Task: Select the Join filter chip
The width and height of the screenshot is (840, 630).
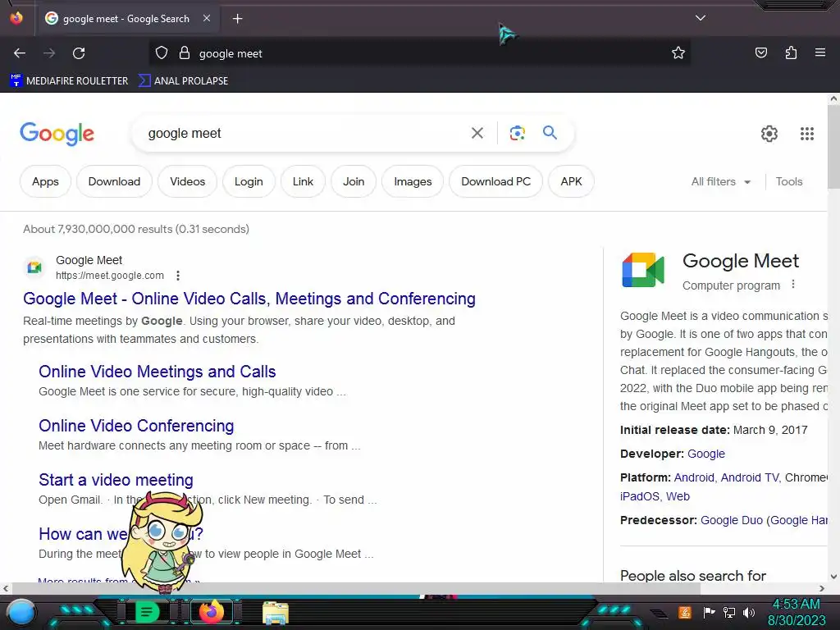Action: click(354, 181)
